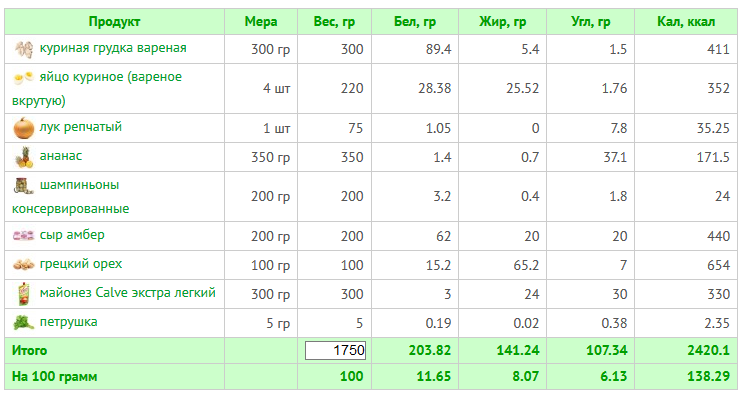Viewport: 744px width, 393px height.
Task: Click the Угл, гр column header
Action: click(590, 22)
